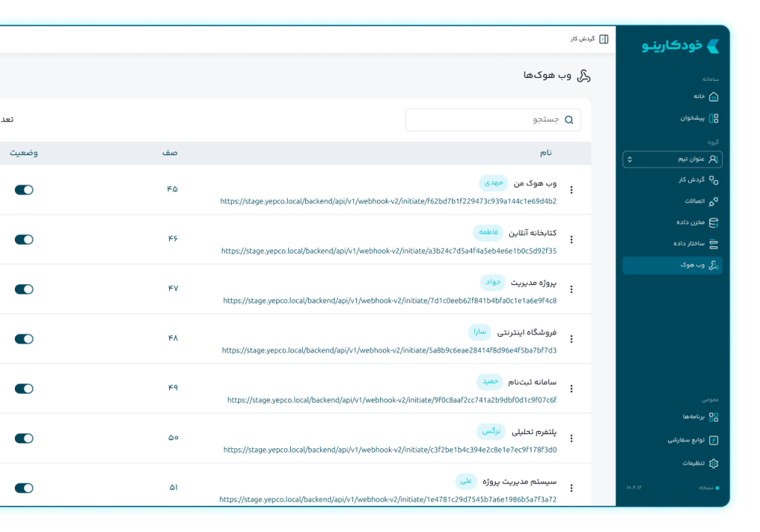Image resolution: width=760 pixels, height=532 pixels.
Task: Click the queue value ۴۵
Action: (x=172, y=189)
